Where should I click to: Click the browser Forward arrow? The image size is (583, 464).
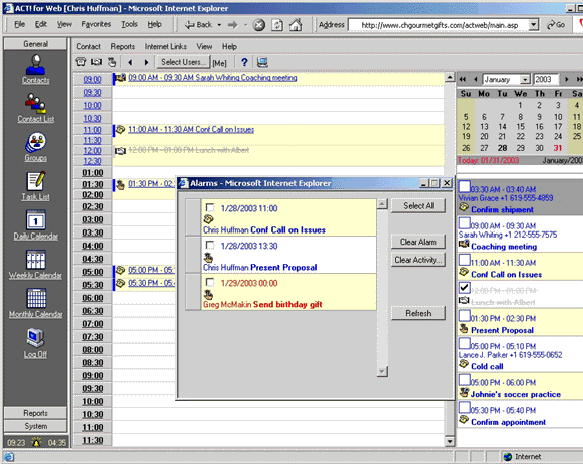click(x=233, y=25)
